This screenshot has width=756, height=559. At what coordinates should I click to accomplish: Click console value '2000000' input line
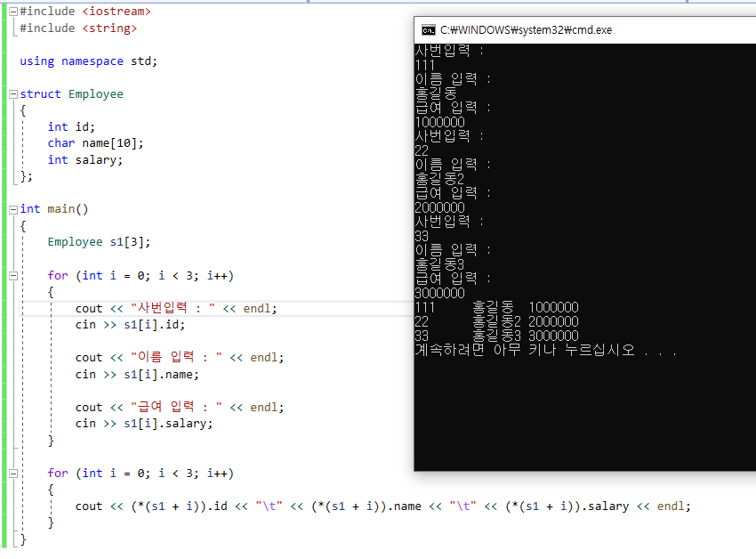pyautogui.click(x=439, y=207)
